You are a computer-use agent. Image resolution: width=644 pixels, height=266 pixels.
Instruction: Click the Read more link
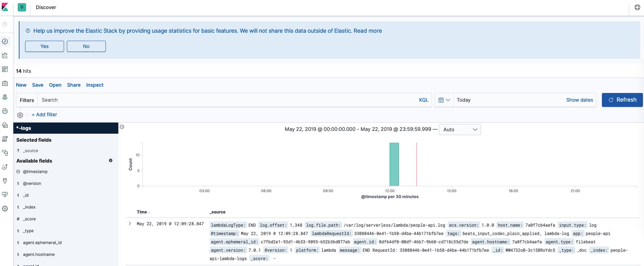point(368,31)
